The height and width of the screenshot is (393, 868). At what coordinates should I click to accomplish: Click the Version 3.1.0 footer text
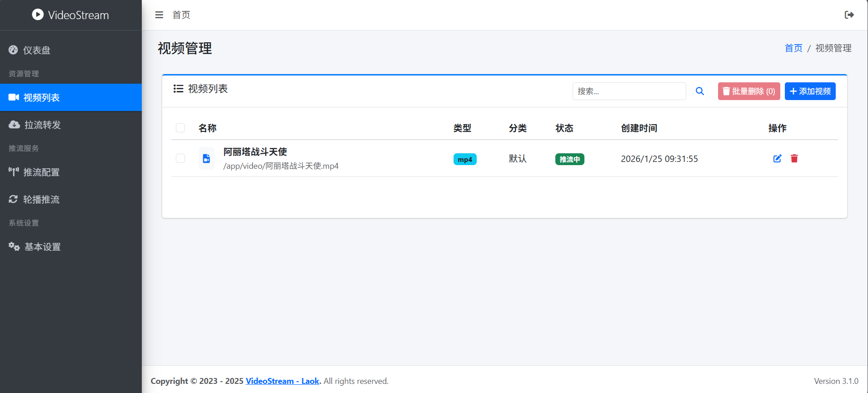coord(836,381)
